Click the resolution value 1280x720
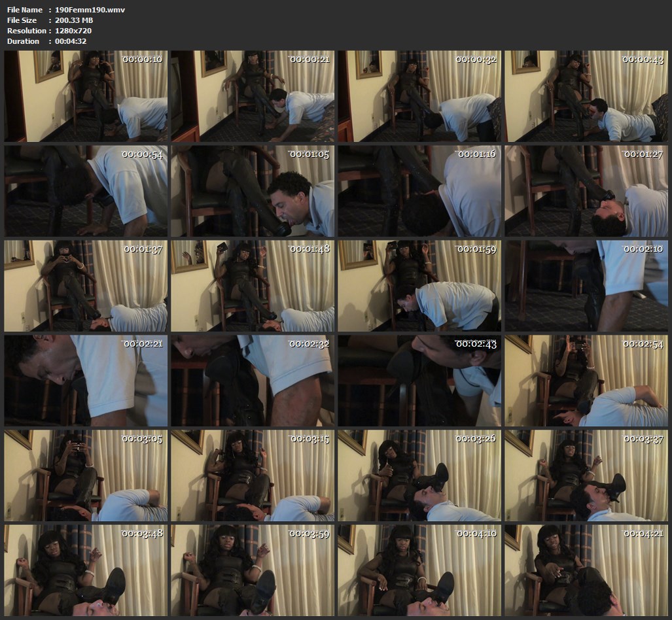 pos(73,31)
